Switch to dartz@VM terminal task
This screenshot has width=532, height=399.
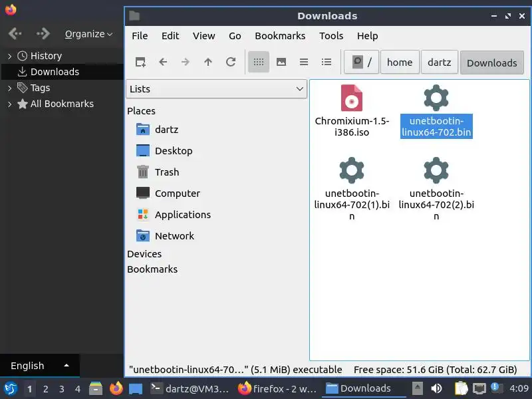(190, 389)
